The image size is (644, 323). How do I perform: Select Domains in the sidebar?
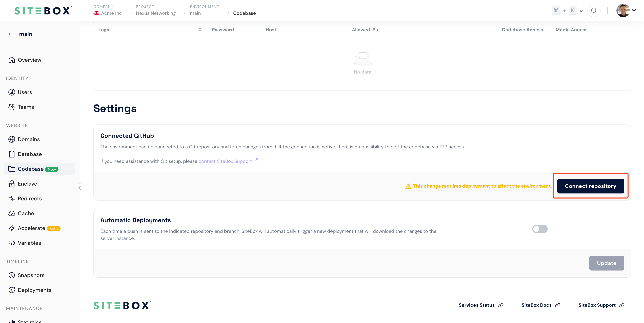click(40, 139)
